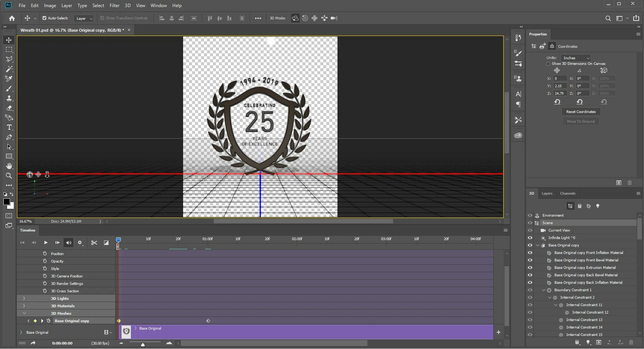Open the Filter menu
The image size is (644, 349).
coord(114,6)
